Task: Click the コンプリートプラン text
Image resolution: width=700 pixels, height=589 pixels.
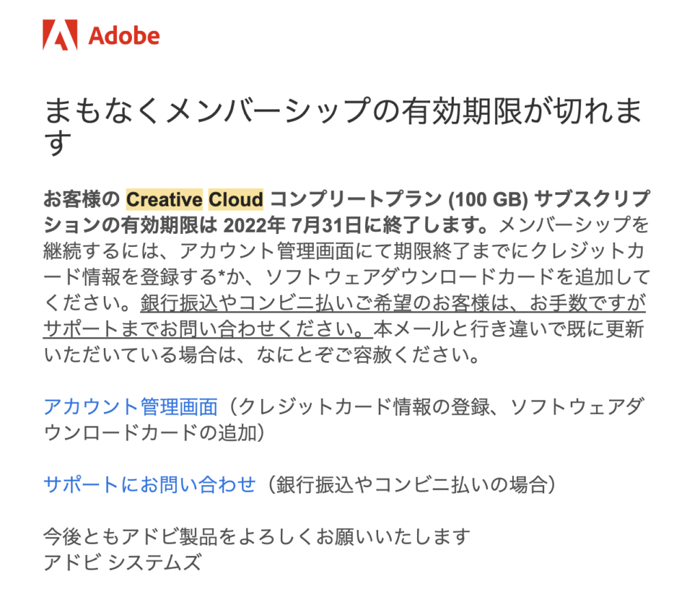Action: click(x=355, y=200)
